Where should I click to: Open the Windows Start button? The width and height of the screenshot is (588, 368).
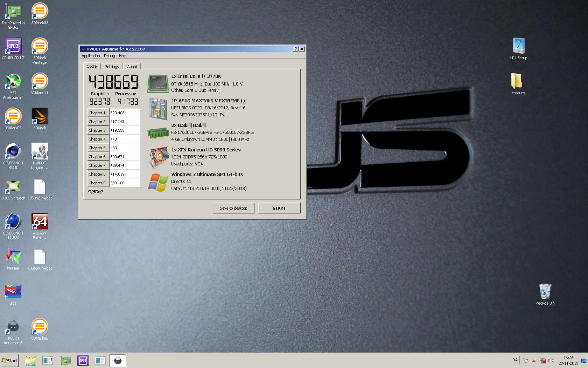coord(10,360)
